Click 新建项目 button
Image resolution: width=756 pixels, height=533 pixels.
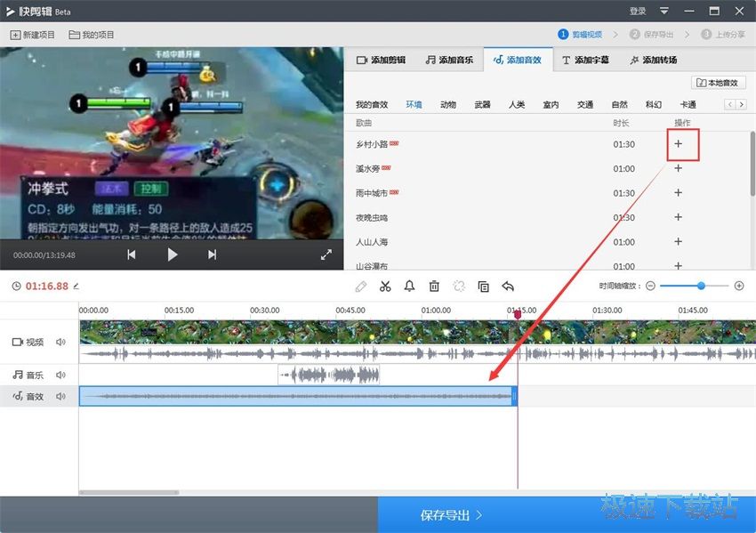pyautogui.click(x=33, y=35)
